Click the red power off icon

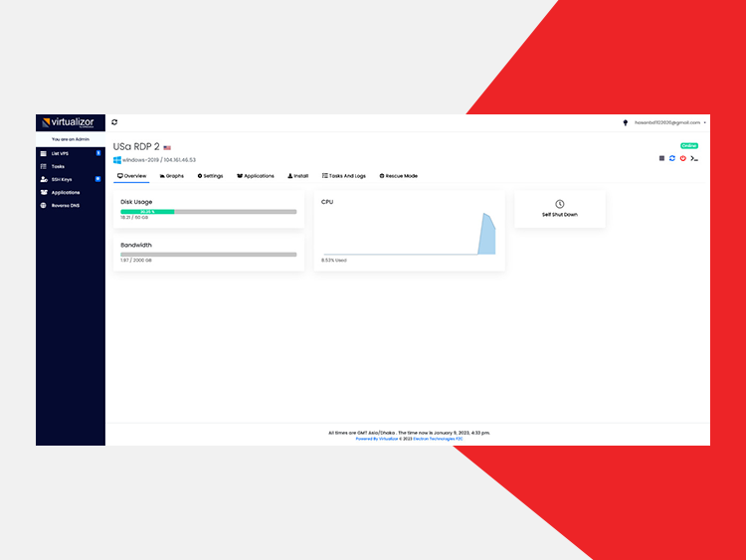click(682, 158)
